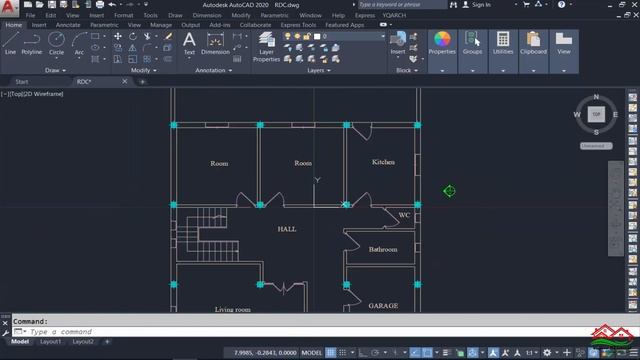
Task: Choose the Scale tool
Action: 133,59
